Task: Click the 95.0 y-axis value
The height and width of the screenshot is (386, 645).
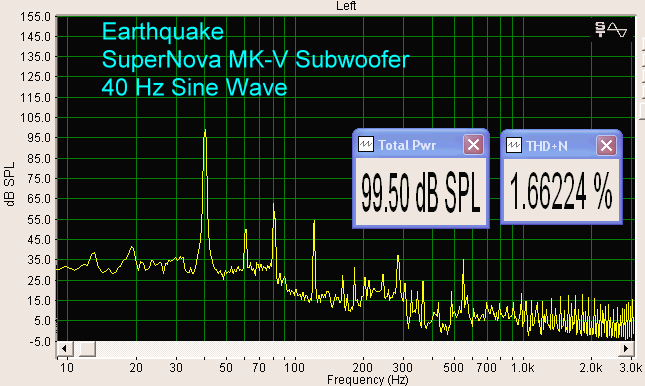Action: (x=38, y=138)
